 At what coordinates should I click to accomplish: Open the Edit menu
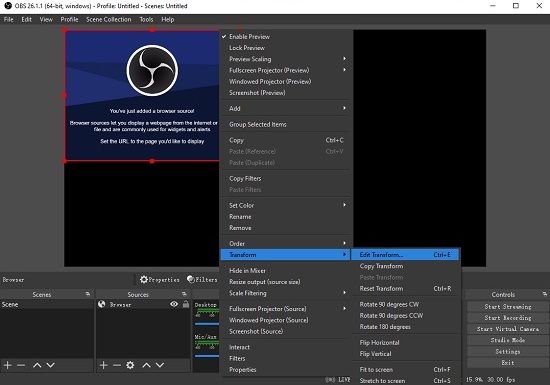(x=26, y=19)
